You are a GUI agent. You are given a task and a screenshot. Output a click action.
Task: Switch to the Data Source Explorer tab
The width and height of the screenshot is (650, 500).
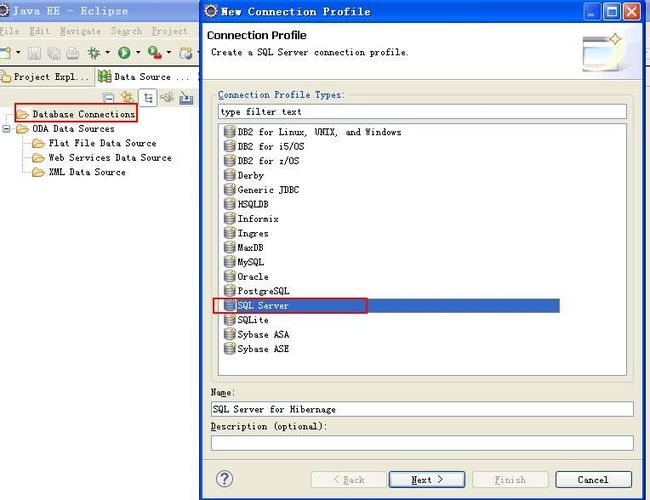coord(143,77)
